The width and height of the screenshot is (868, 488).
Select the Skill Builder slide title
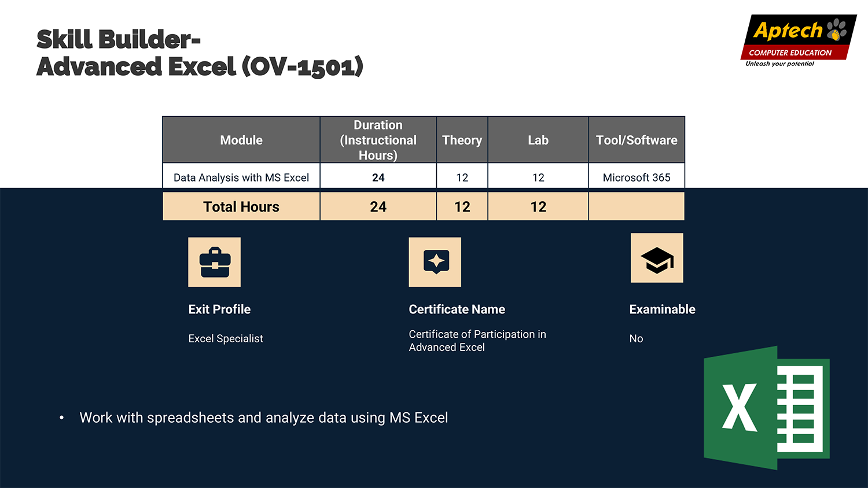click(200, 53)
